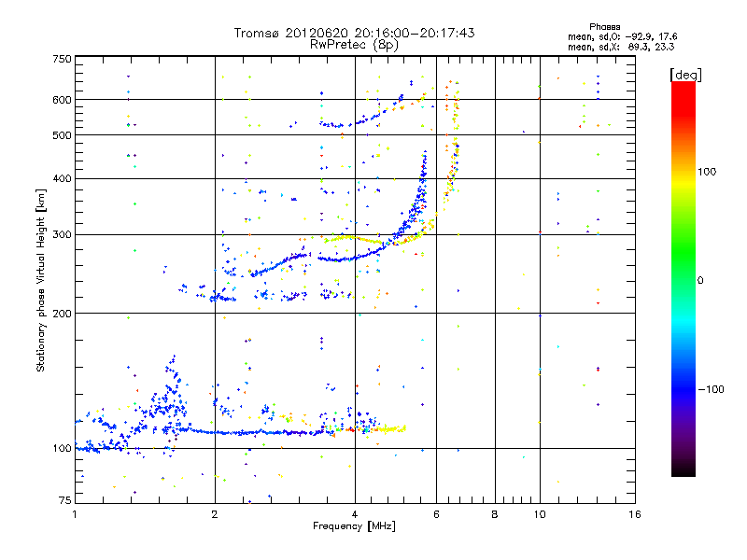This screenshot has width=747, height=560.
Task: Click the blue multi-hop trace above 500 km
Action: point(362,119)
